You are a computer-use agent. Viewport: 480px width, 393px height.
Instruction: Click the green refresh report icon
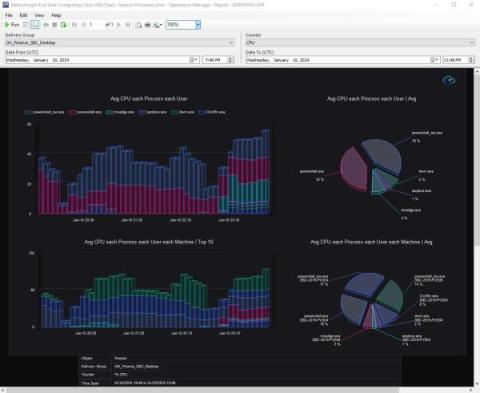(x=63, y=25)
